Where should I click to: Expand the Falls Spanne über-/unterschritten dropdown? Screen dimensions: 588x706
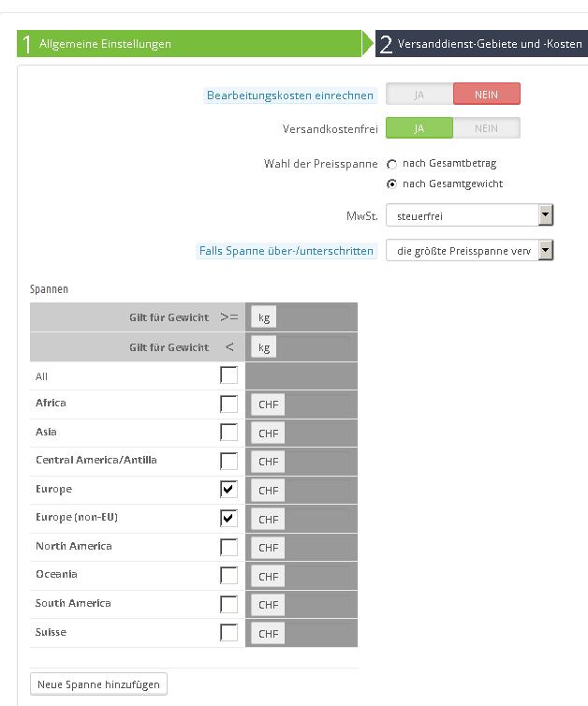point(469,251)
